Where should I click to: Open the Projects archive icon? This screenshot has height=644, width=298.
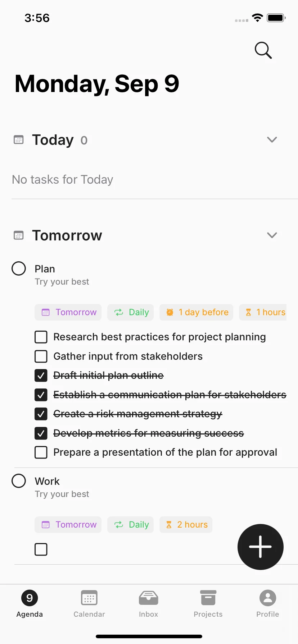click(x=208, y=598)
